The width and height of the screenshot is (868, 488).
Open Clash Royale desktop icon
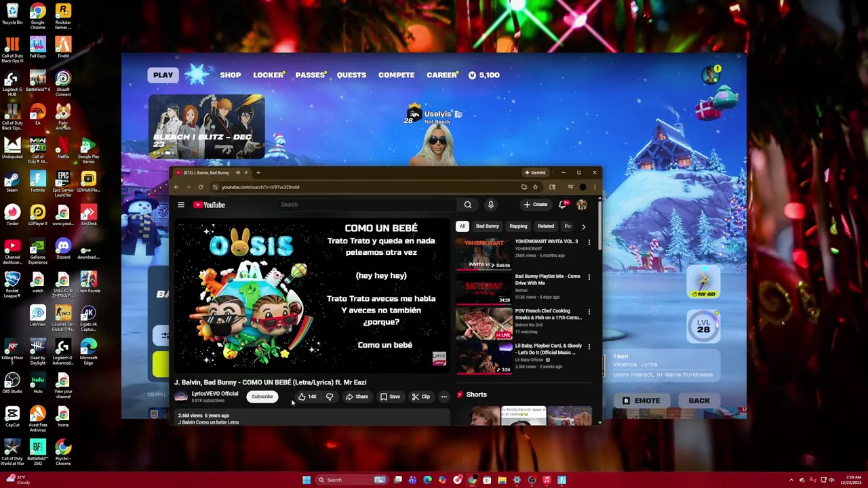(89, 282)
